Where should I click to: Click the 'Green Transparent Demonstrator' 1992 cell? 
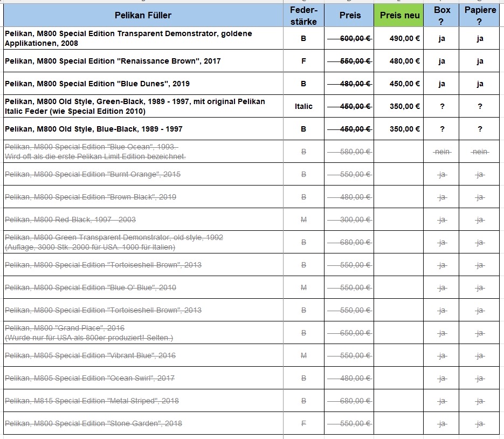pyautogui.click(x=143, y=242)
